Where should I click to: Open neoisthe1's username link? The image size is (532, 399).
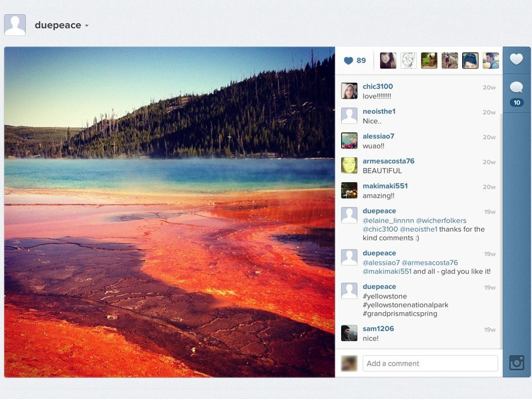point(379,112)
